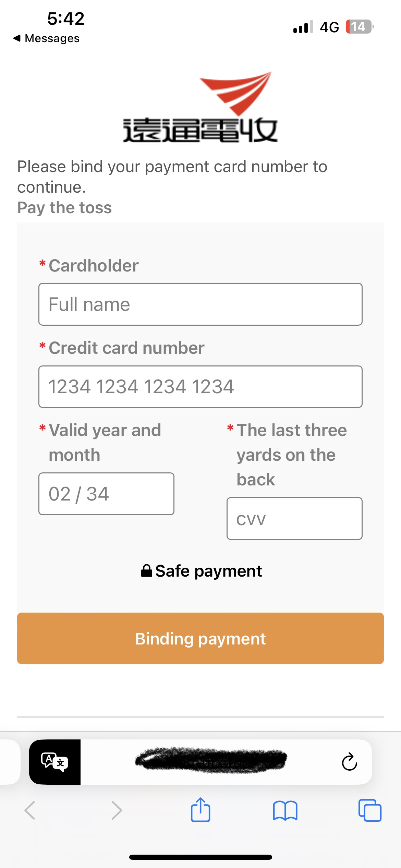401x868 pixels.
Task: Open the bookmarks book icon
Action: click(x=285, y=811)
